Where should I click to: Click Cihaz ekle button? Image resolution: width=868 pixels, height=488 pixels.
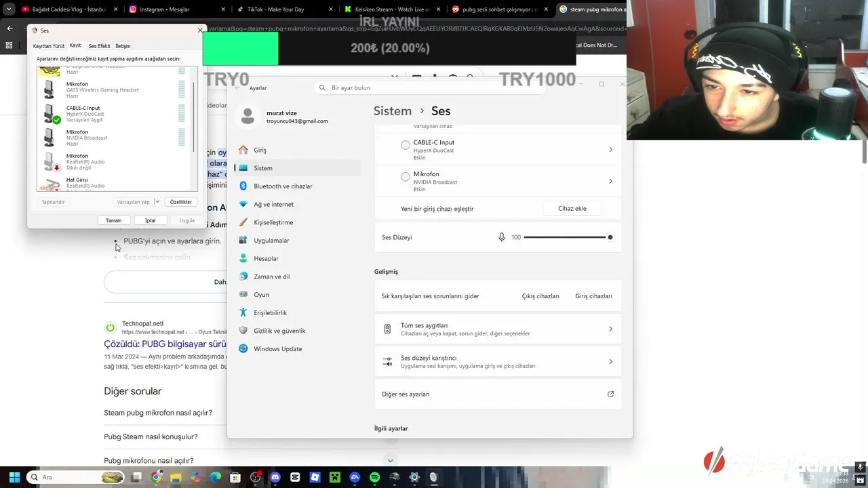[572, 208]
